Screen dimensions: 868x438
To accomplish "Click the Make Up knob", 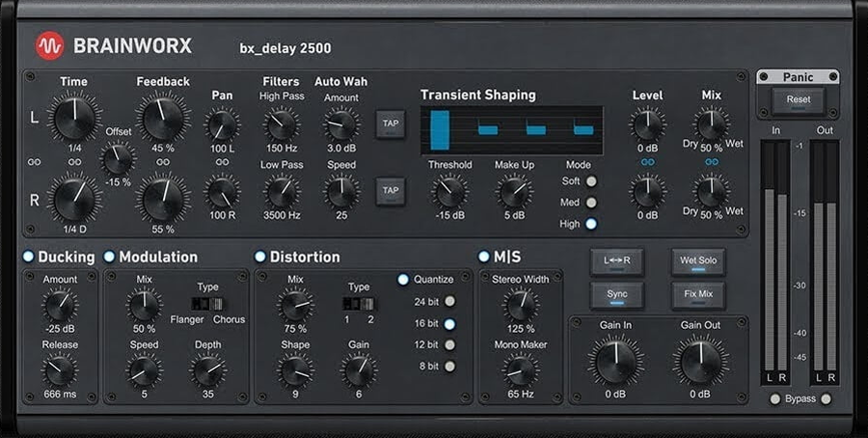I will coord(514,193).
